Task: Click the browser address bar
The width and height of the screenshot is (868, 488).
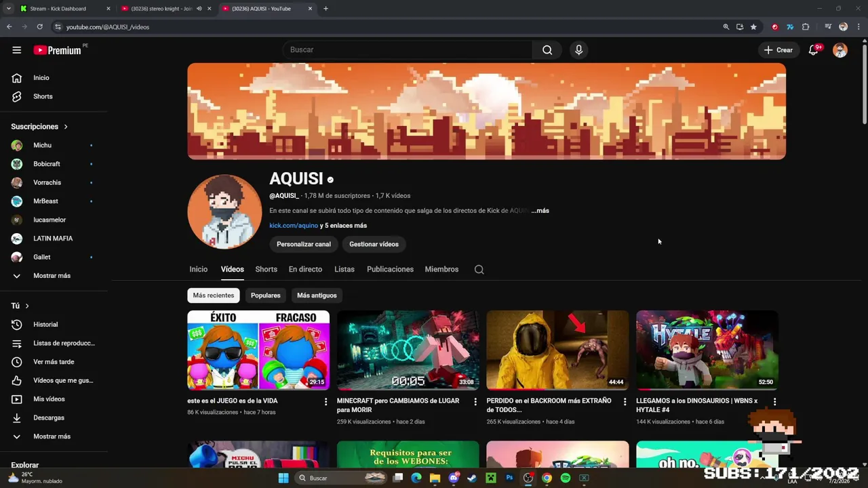Action: [x=387, y=26]
